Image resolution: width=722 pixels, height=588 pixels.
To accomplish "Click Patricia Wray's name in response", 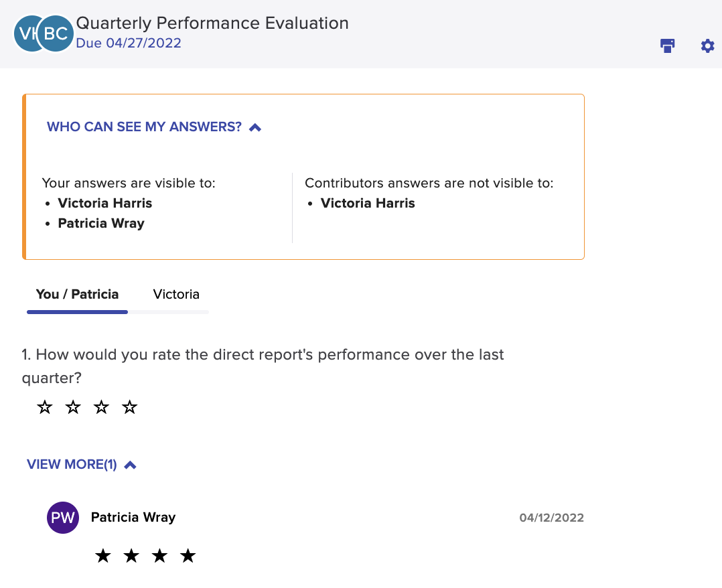I will point(133,517).
